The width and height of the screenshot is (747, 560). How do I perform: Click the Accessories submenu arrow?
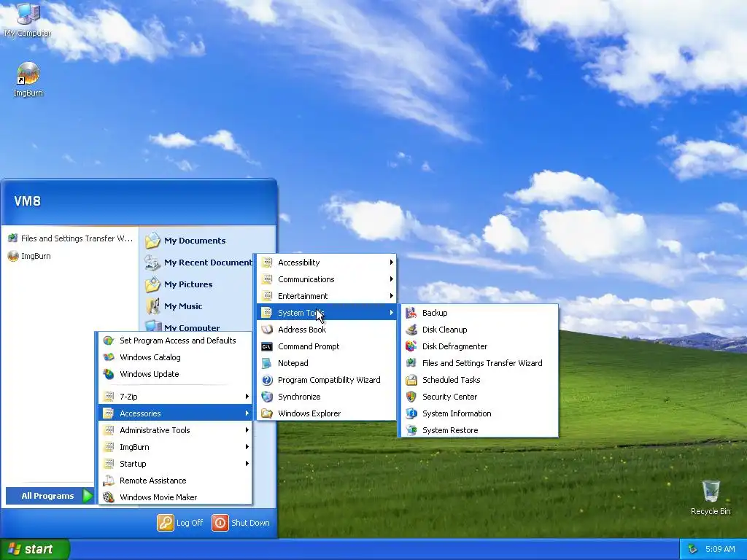pos(247,413)
